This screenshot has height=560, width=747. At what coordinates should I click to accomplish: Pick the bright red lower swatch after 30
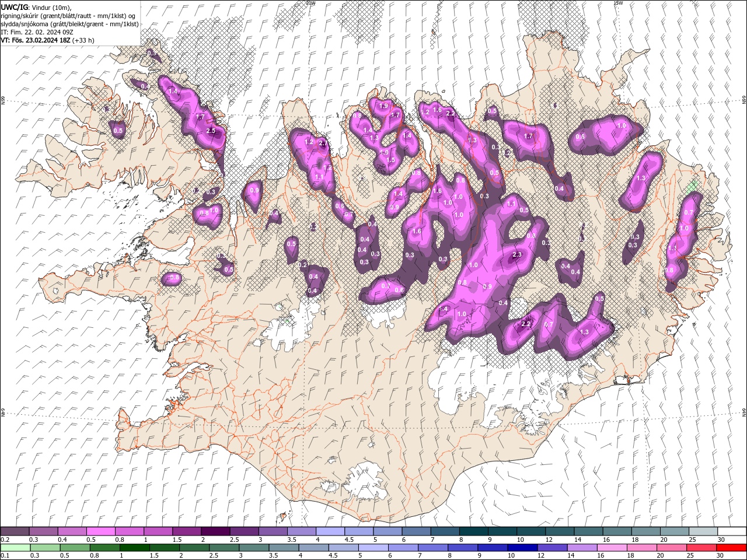coord(731,548)
